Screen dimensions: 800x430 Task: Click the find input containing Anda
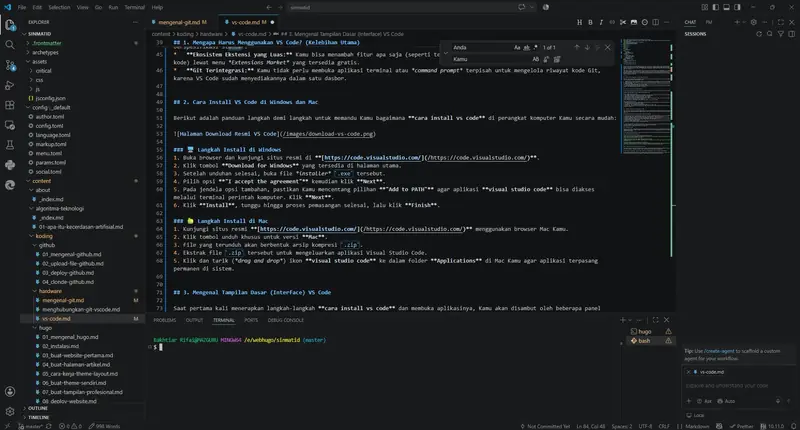click(481, 47)
